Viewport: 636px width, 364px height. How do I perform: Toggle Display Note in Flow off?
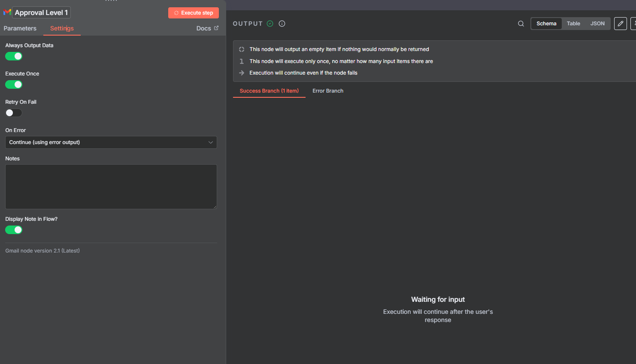click(x=14, y=230)
